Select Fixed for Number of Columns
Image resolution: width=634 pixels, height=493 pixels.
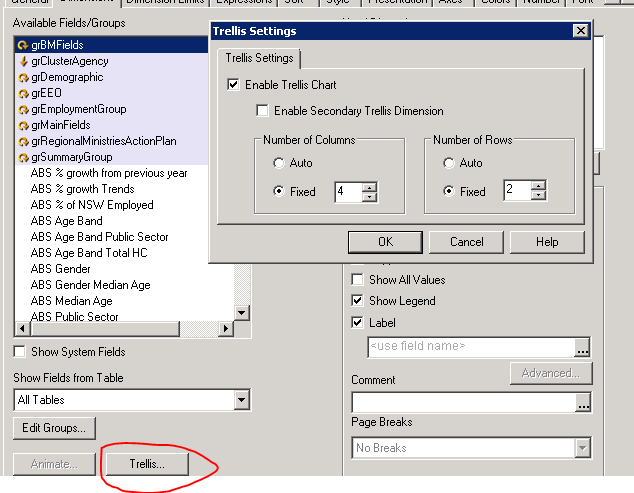279,191
